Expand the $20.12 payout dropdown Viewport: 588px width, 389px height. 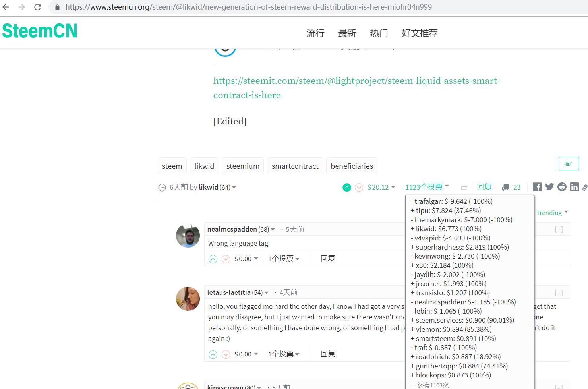point(381,187)
